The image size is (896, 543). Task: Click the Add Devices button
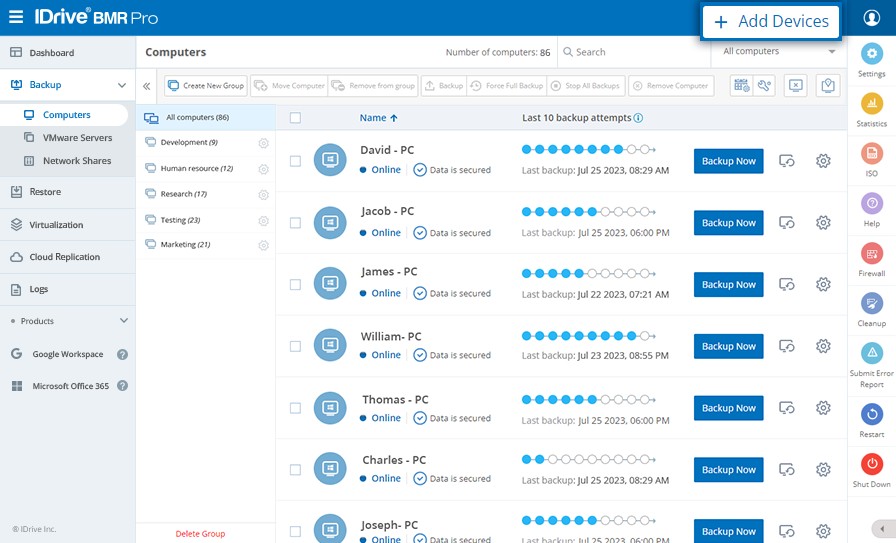770,22
